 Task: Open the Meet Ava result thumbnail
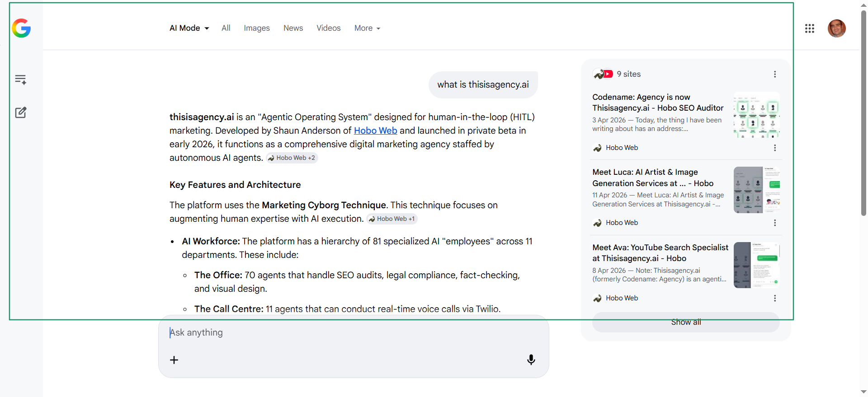click(756, 265)
